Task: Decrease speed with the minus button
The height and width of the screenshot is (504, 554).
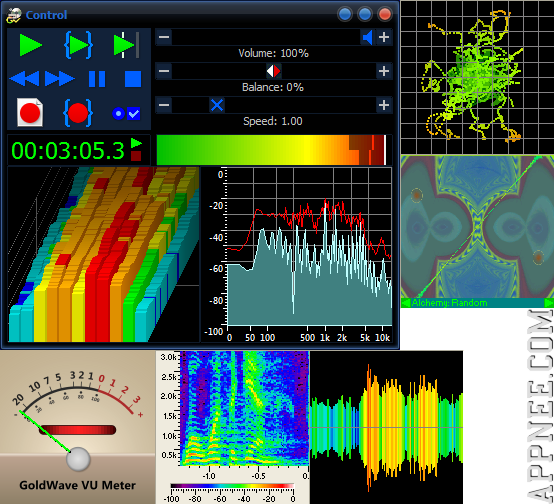Action: coord(164,105)
